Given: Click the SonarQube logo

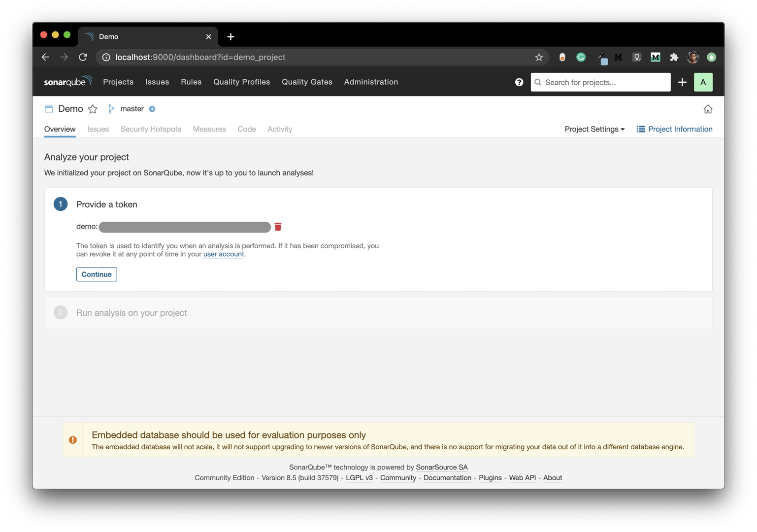Looking at the screenshot, I should (x=68, y=81).
